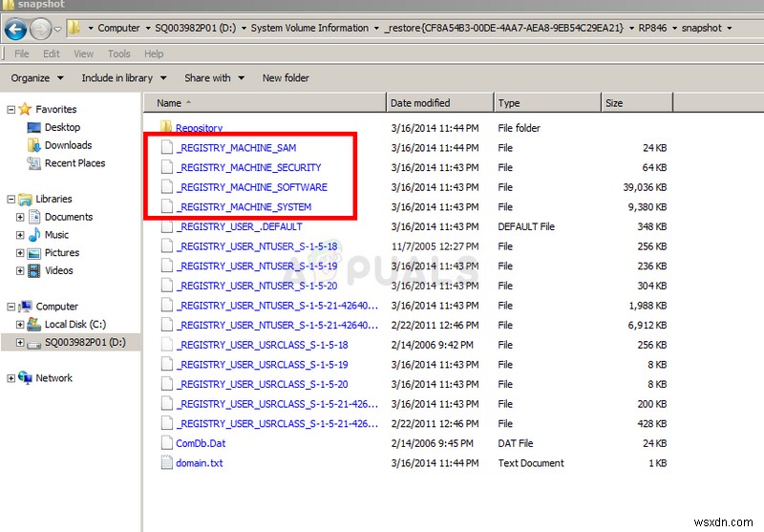Click the Repository folder icon

[x=165, y=128]
